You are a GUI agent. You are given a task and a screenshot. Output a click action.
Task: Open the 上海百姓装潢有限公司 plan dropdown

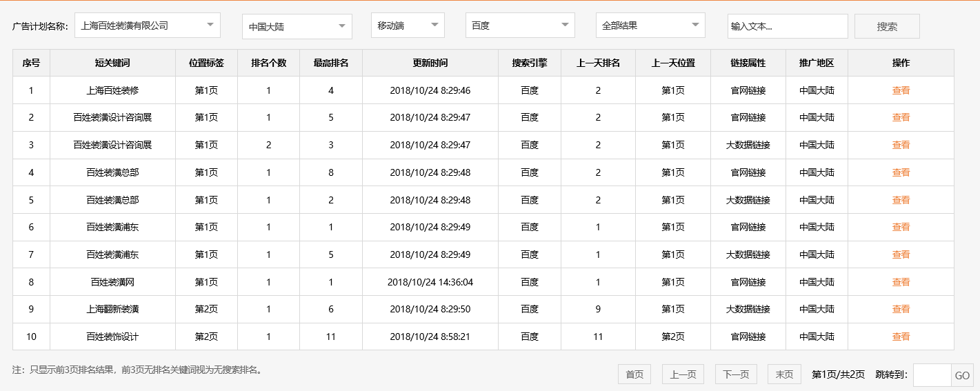[x=148, y=26]
